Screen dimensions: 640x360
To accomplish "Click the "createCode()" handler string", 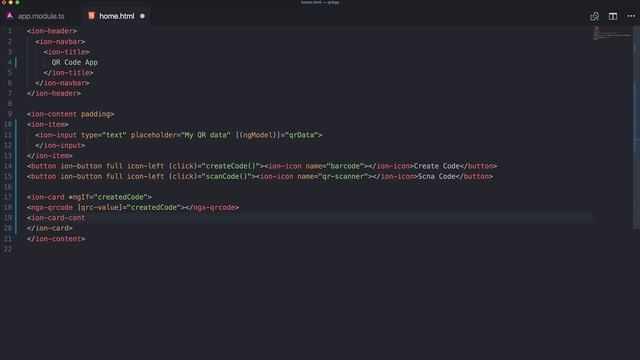I will pos(231,166).
